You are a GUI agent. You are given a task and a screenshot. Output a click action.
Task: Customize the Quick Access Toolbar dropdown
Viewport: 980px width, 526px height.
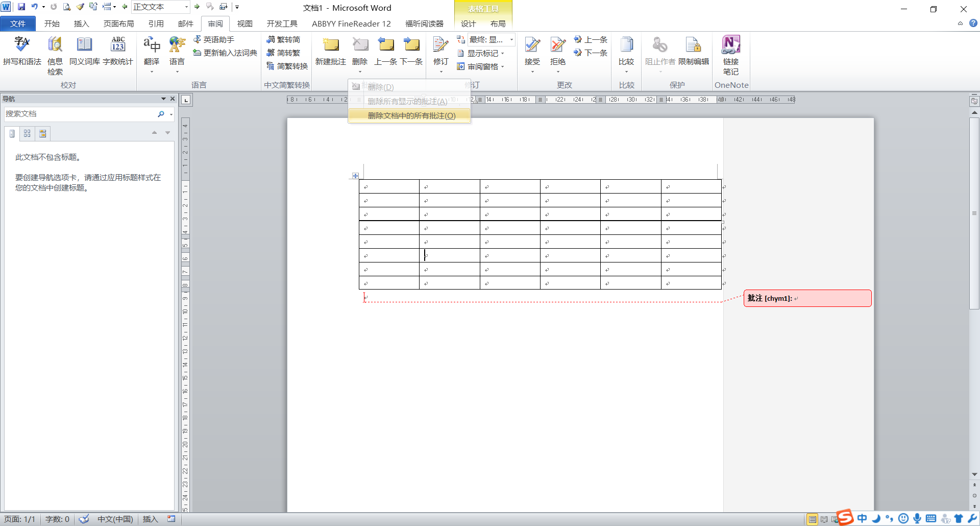coord(237,7)
